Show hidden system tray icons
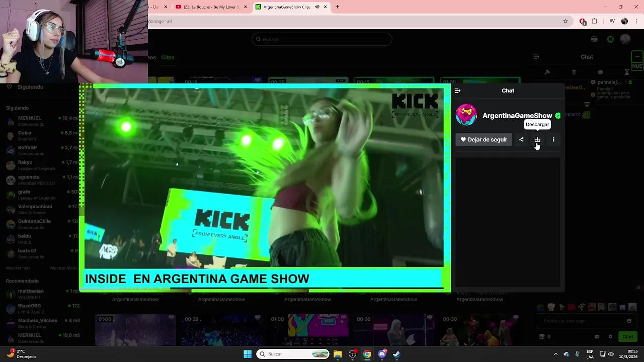Viewport: 644px width, 362px height. [x=555, y=354]
